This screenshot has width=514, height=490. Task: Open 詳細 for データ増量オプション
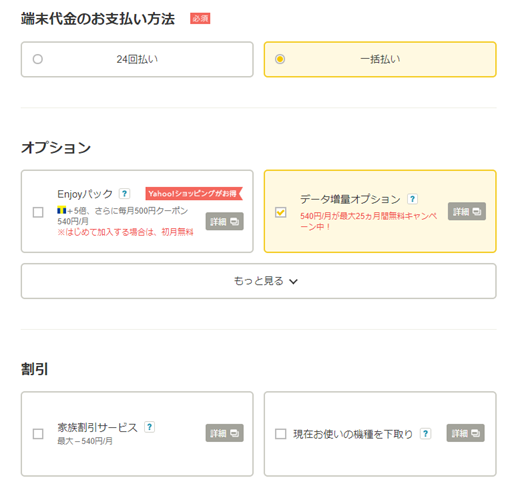pyautogui.click(x=467, y=211)
